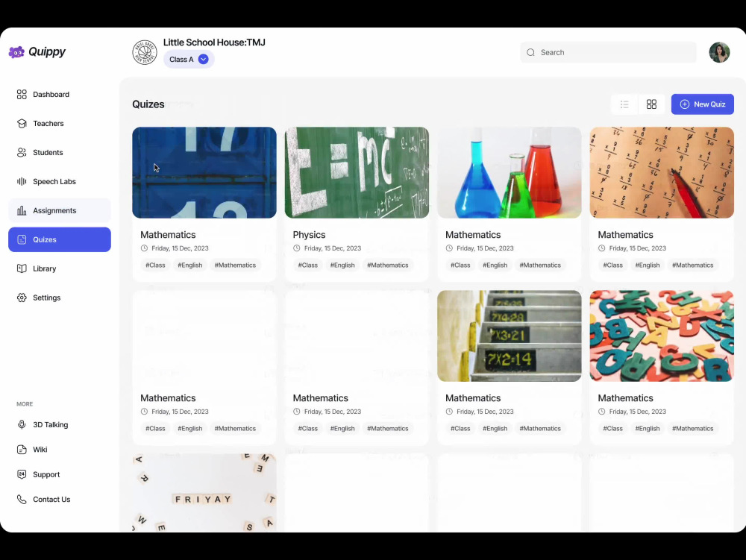Click the Quizes page heading

point(148,104)
